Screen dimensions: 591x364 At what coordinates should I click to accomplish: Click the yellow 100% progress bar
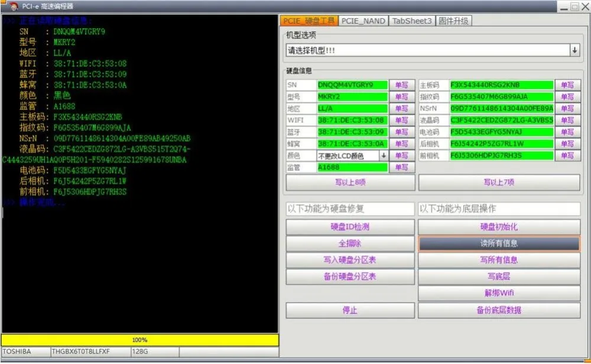pos(140,340)
